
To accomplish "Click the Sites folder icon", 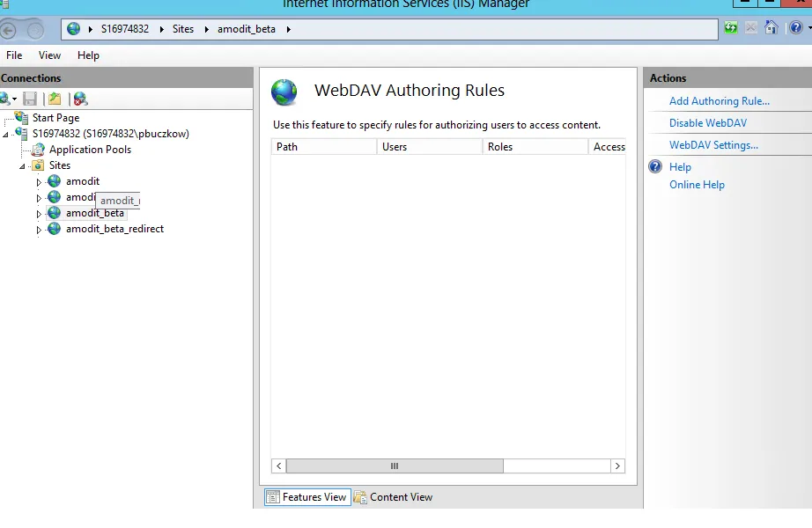I will point(38,165).
